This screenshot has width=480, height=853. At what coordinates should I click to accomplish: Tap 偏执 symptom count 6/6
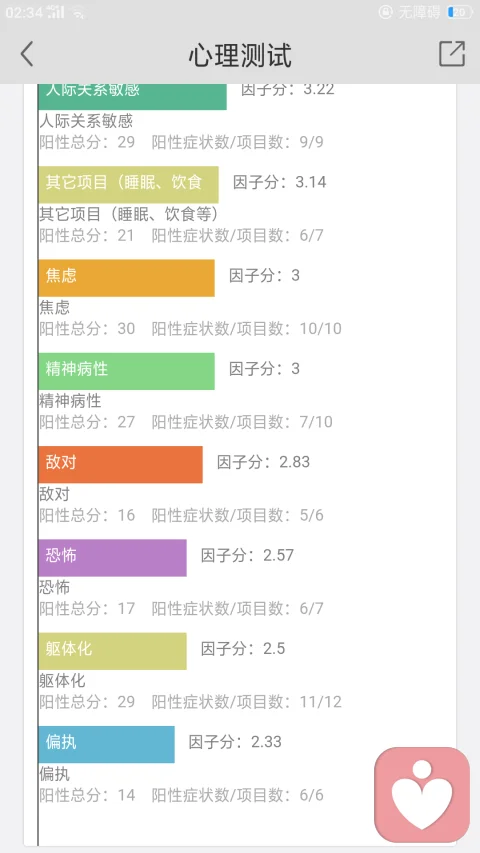pyautogui.click(x=312, y=795)
